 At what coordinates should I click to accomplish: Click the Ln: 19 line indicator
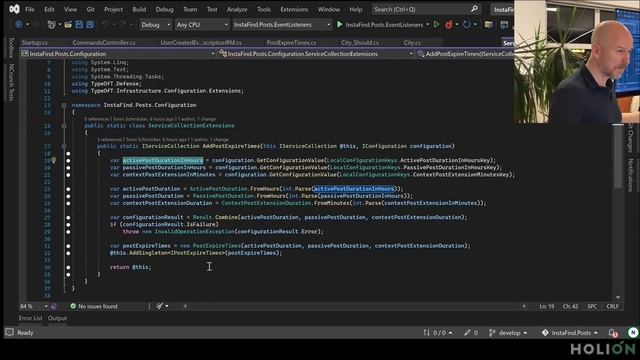(x=547, y=306)
